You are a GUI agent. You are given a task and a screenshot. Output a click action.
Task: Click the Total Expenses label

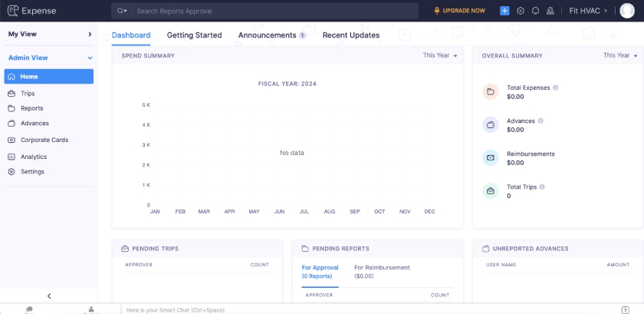coord(528,88)
